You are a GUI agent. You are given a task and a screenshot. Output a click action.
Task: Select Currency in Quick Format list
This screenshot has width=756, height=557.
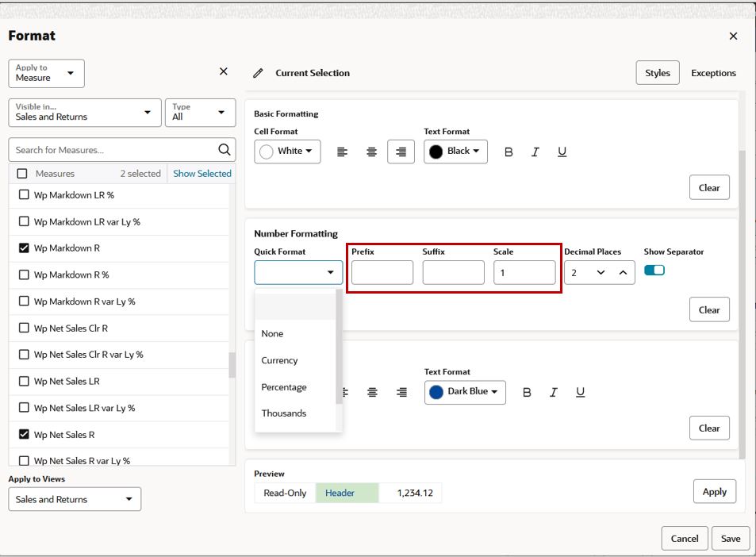[295, 360]
